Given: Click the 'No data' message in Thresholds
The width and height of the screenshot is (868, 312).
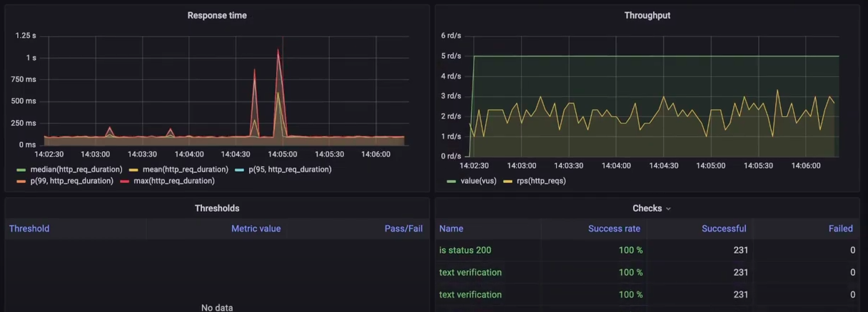Looking at the screenshot, I should [x=217, y=308].
